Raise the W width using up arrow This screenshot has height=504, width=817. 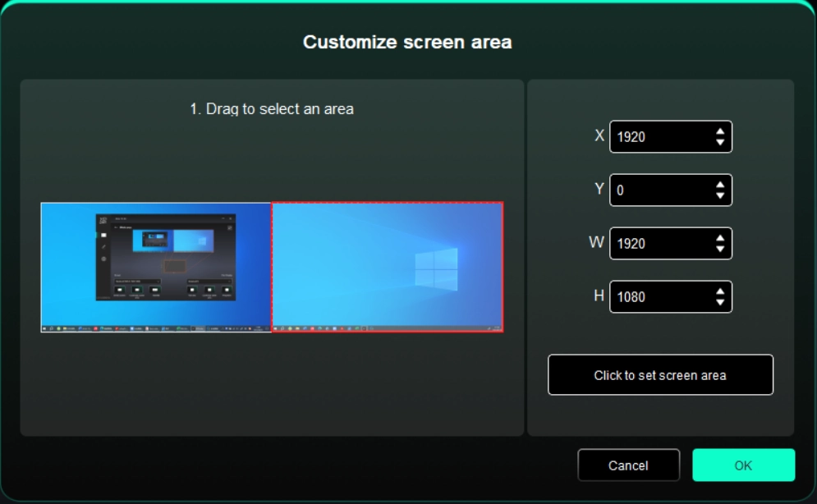click(x=720, y=238)
